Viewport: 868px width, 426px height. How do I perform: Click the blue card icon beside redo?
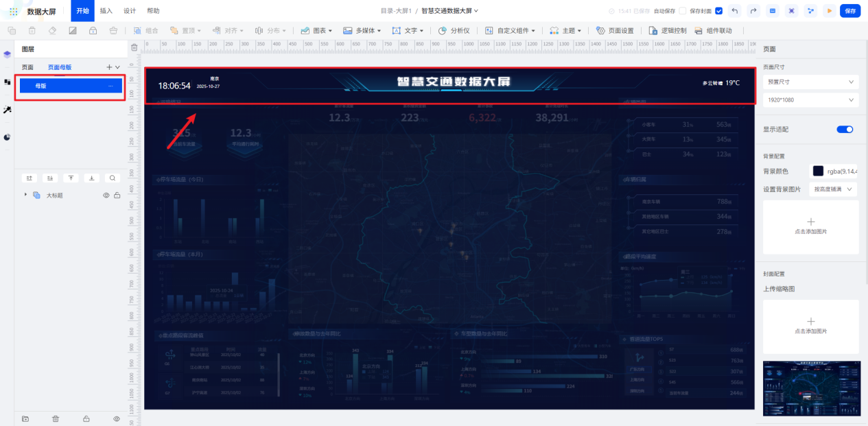pyautogui.click(x=773, y=11)
